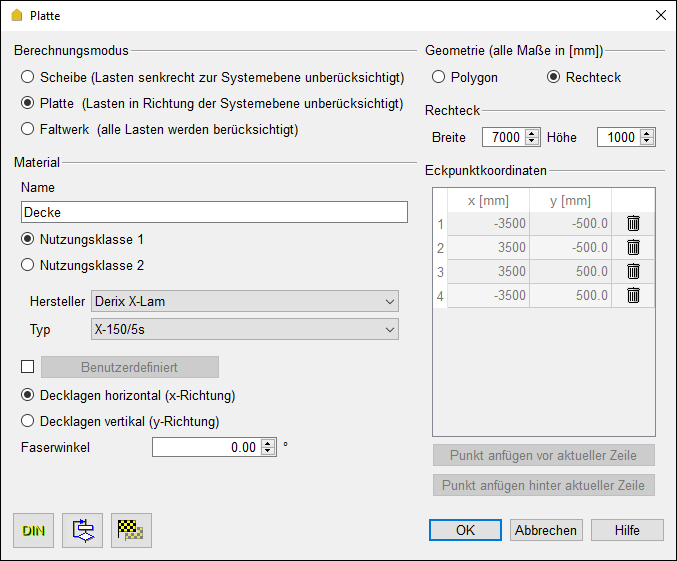The image size is (677, 561).
Task: Click the Faserwinkel spinner arrows
Action: click(x=267, y=447)
